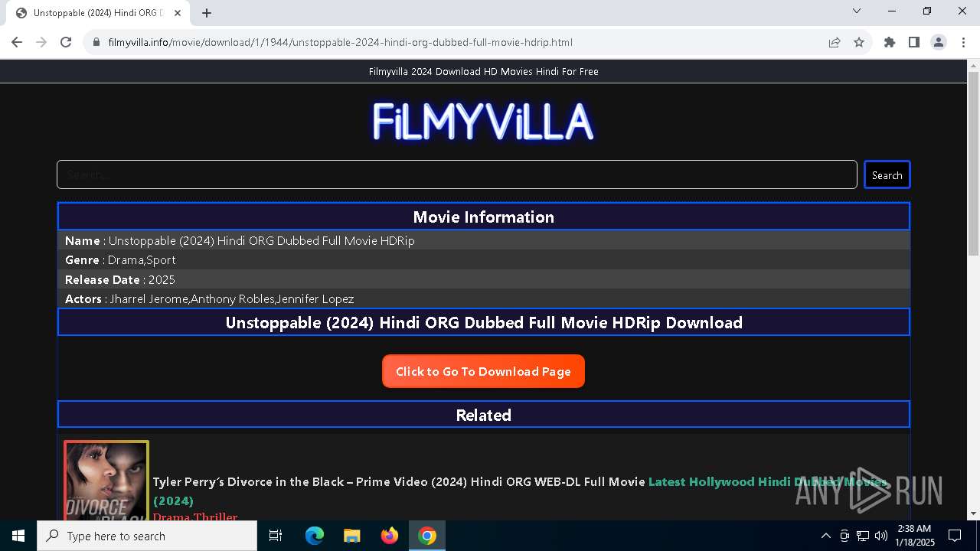980x551 pixels.
Task: View site information lock icon
Action: coord(96,42)
